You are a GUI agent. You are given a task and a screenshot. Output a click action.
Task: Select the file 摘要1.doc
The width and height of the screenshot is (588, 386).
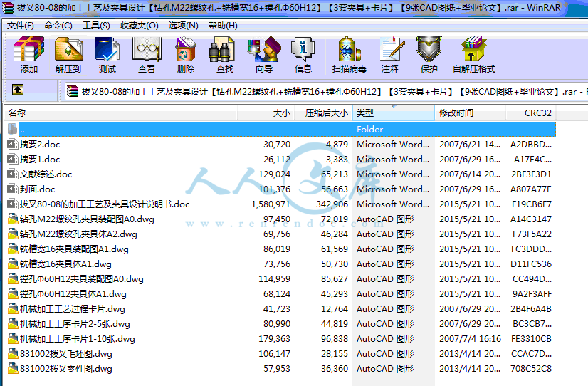[x=40, y=159]
